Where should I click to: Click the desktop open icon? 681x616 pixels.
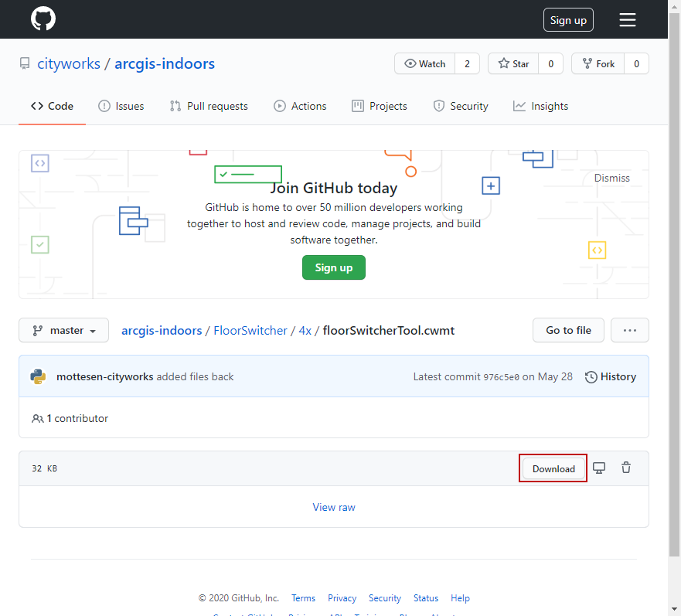(x=599, y=468)
